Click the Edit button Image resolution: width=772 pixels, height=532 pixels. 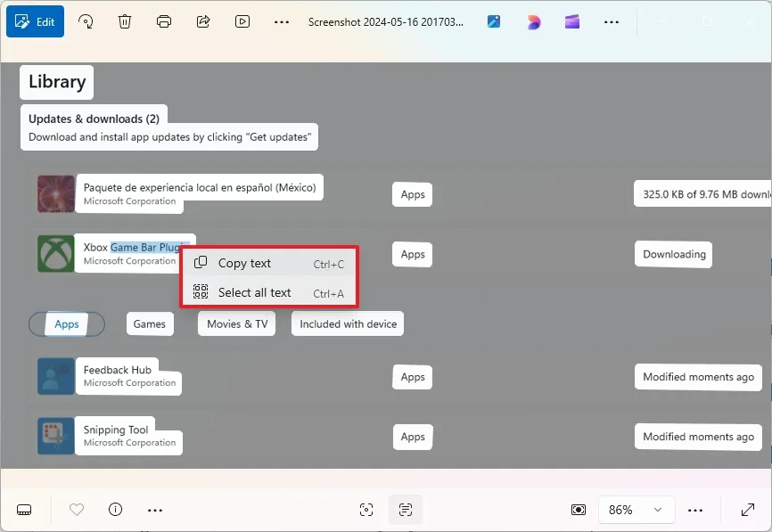[x=35, y=21]
